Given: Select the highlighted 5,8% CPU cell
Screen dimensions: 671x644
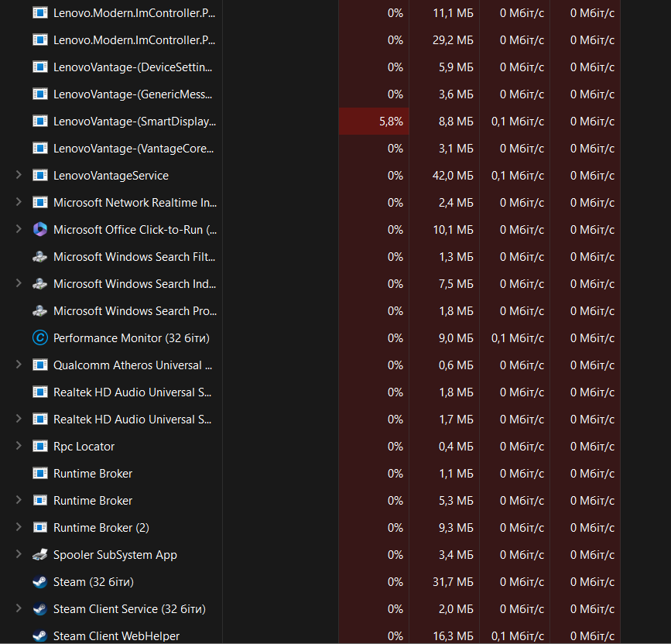Looking at the screenshot, I should click(x=374, y=121).
